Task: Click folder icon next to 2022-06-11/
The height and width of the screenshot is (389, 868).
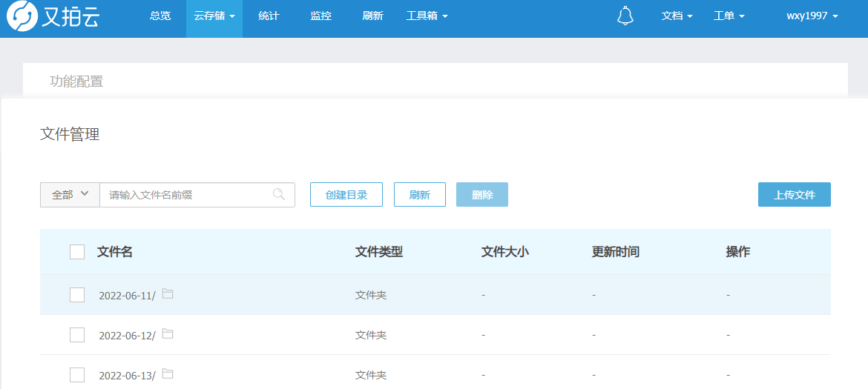Action: (168, 294)
